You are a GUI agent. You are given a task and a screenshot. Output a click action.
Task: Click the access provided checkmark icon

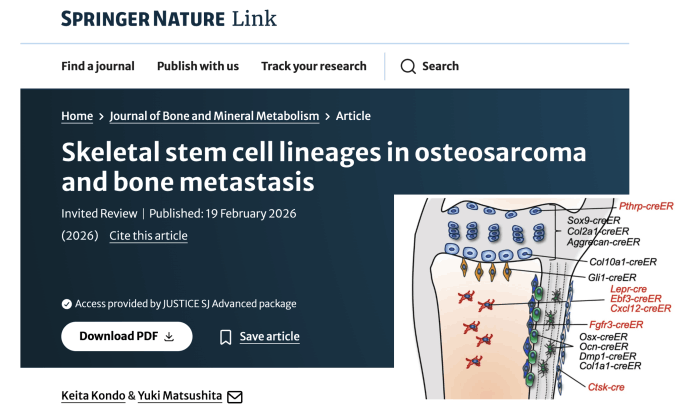pyautogui.click(x=66, y=304)
